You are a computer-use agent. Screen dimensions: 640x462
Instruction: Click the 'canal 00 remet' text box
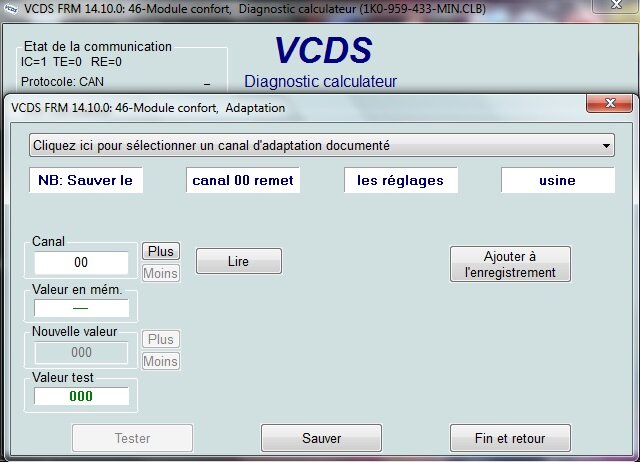point(243,180)
